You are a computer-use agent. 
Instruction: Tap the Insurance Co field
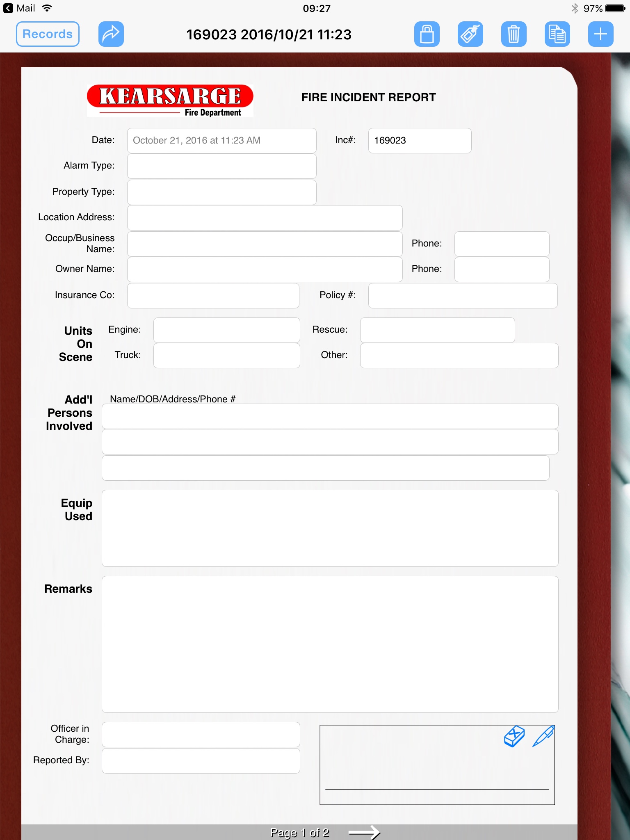tap(213, 296)
